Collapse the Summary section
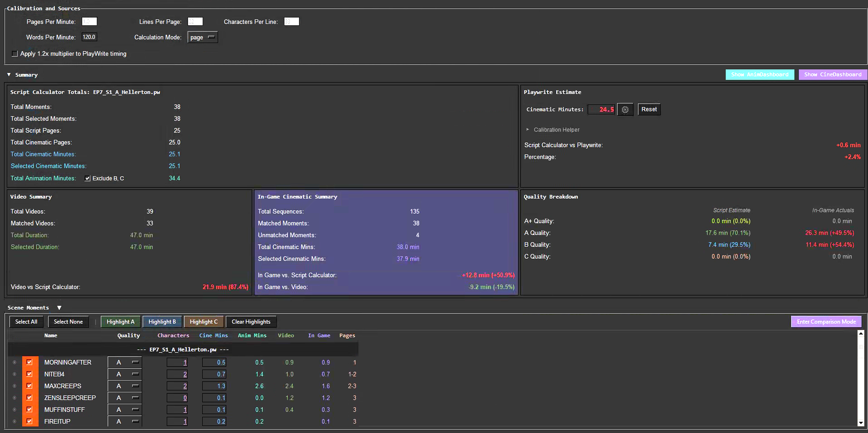Viewport: 868px width, 433px height. 9,75
